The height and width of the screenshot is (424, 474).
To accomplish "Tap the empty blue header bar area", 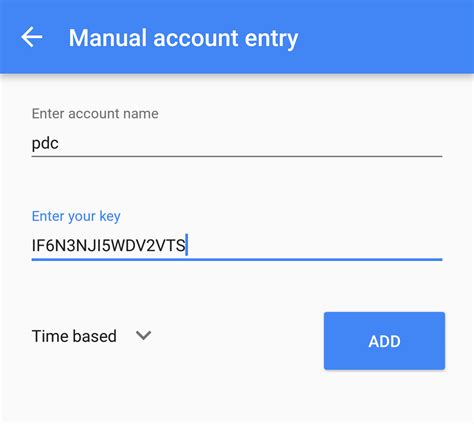I will 383,37.
